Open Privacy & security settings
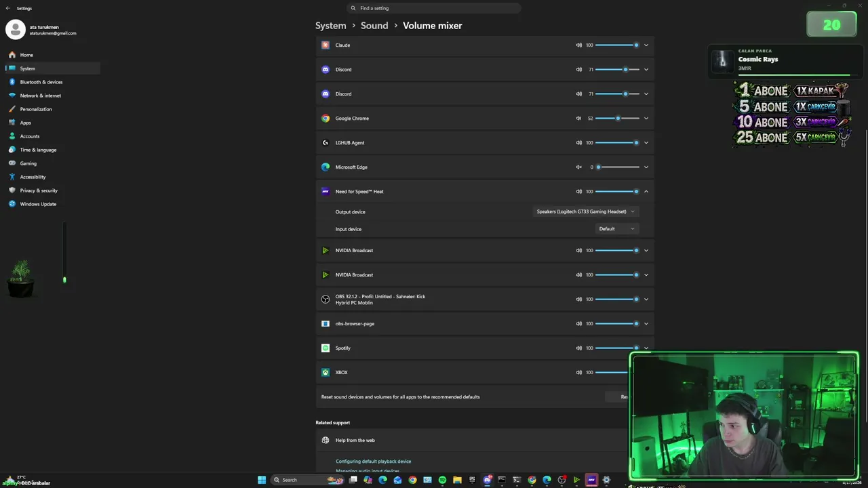868x488 pixels. tap(53, 190)
